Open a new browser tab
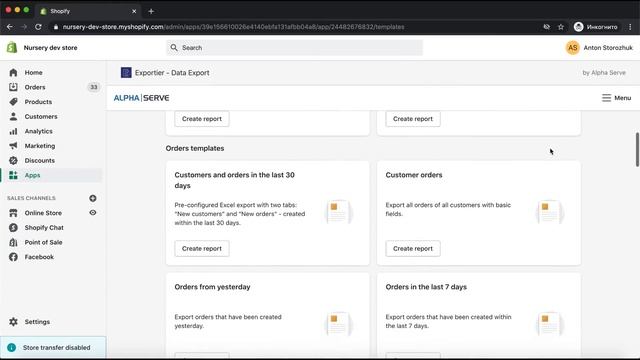This screenshot has height=360, width=640. [151, 11]
